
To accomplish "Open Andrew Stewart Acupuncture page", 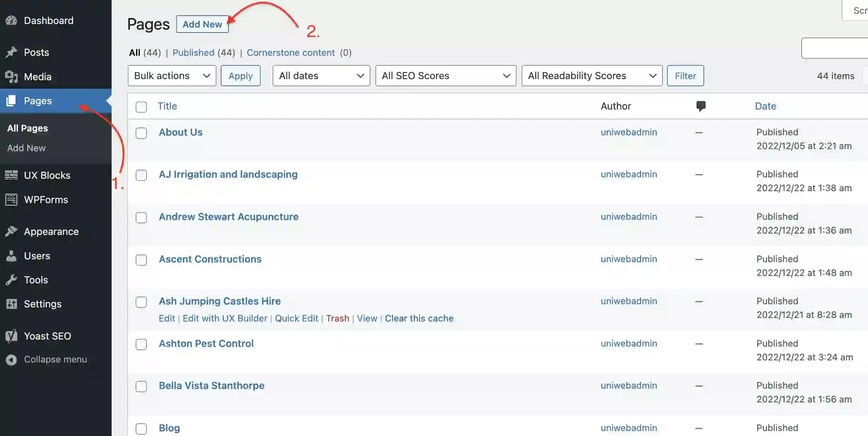I will tap(229, 217).
